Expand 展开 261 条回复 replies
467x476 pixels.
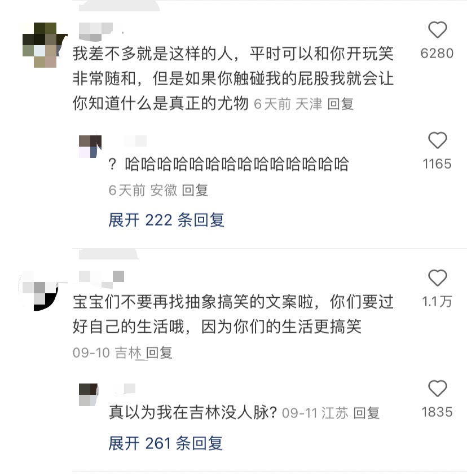[x=165, y=443]
